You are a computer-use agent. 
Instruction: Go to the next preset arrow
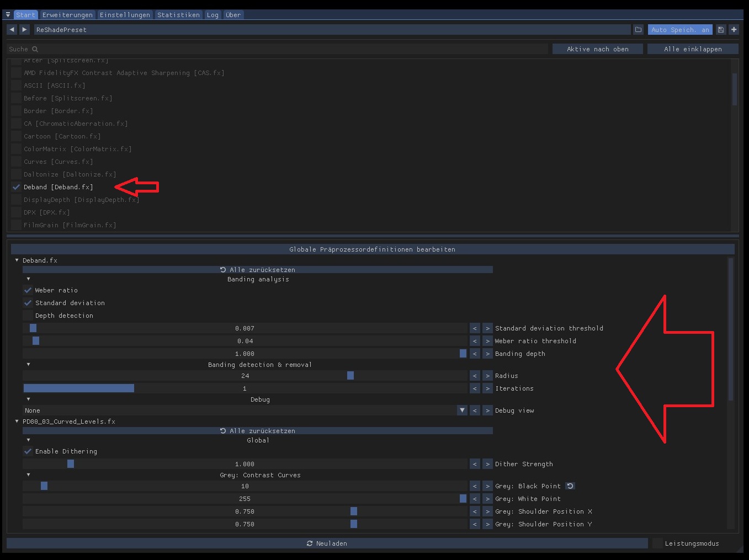pos(24,30)
